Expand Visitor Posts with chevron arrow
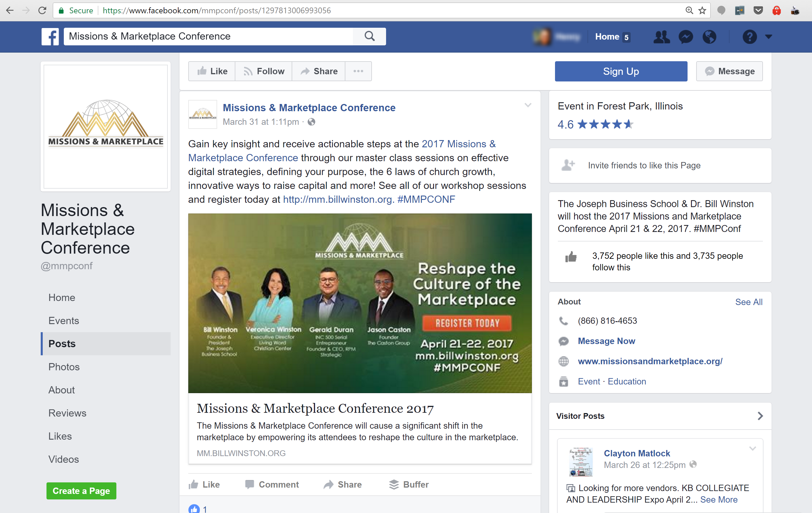The height and width of the screenshot is (513, 812). click(x=760, y=416)
